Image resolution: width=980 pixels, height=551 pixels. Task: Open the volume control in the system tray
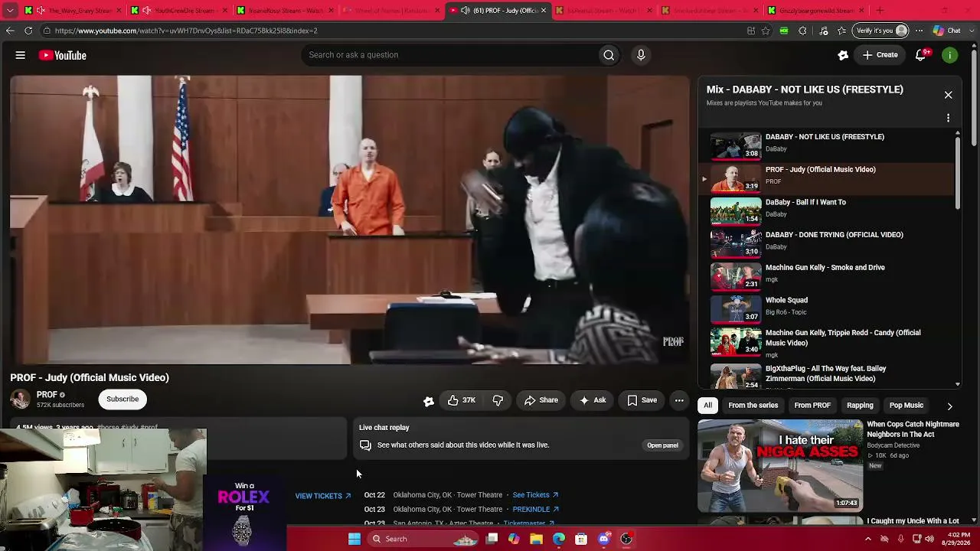pyautogui.click(x=929, y=539)
